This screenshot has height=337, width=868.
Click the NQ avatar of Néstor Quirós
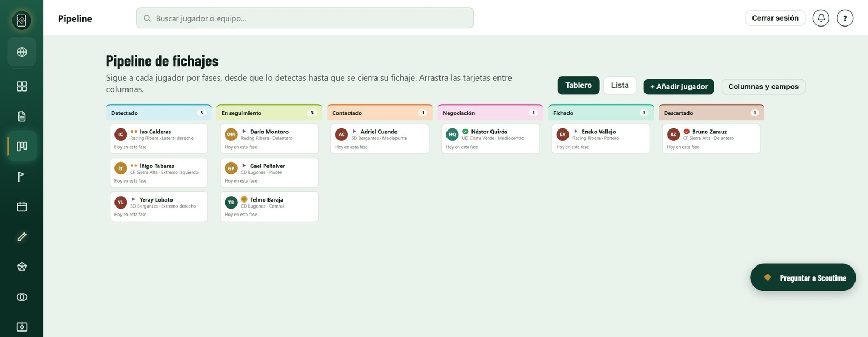[x=452, y=134]
